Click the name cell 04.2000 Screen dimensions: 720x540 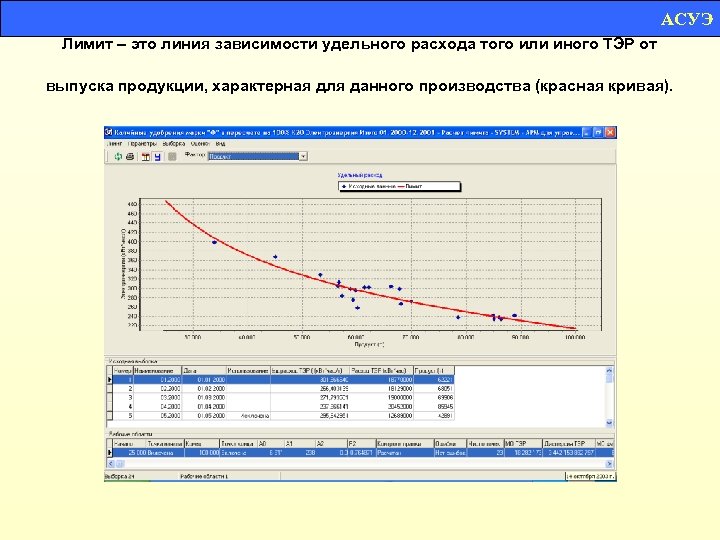click(x=158, y=406)
